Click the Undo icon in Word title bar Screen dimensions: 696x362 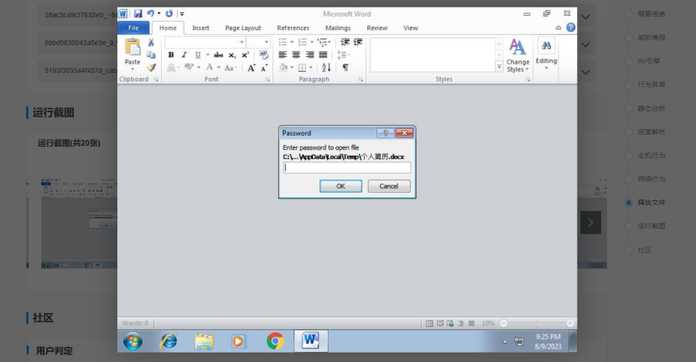[150, 14]
